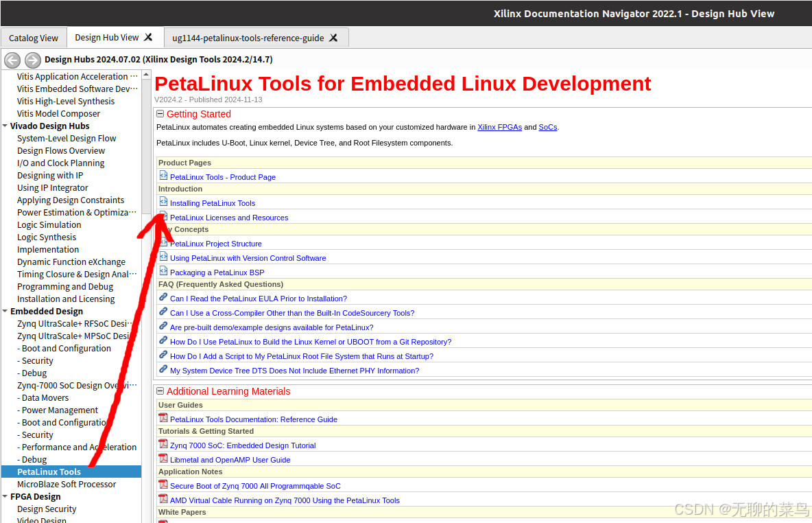Click the back navigation arrow icon
This screenshot has width=812, height=523.
point(12,60)
